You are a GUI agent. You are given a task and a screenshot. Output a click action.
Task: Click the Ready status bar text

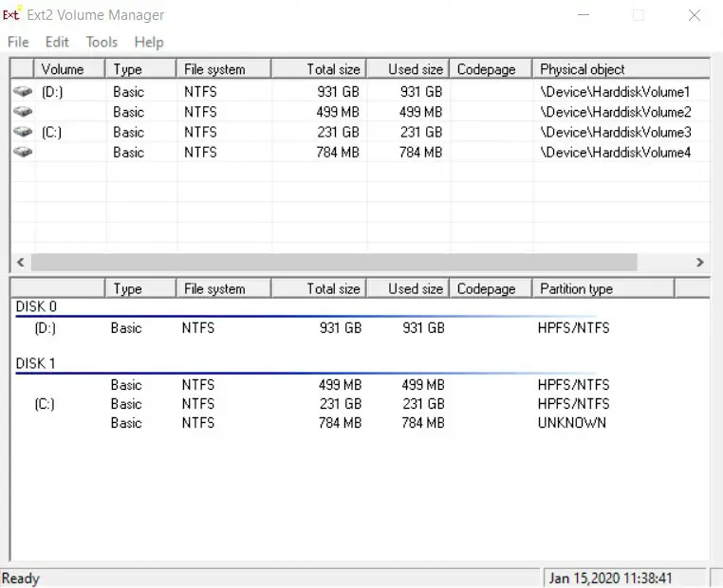[21, 579]
